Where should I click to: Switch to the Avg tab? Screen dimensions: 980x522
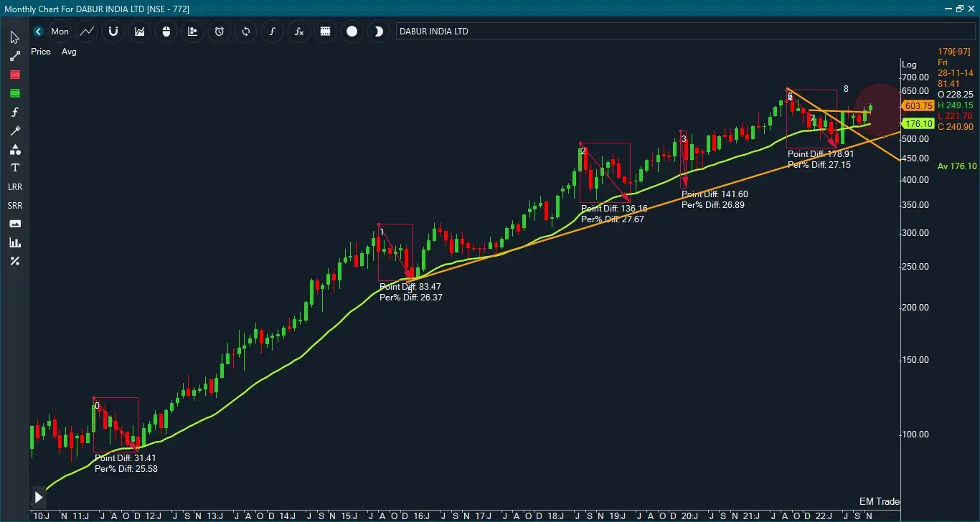click(x=68, y=51)
